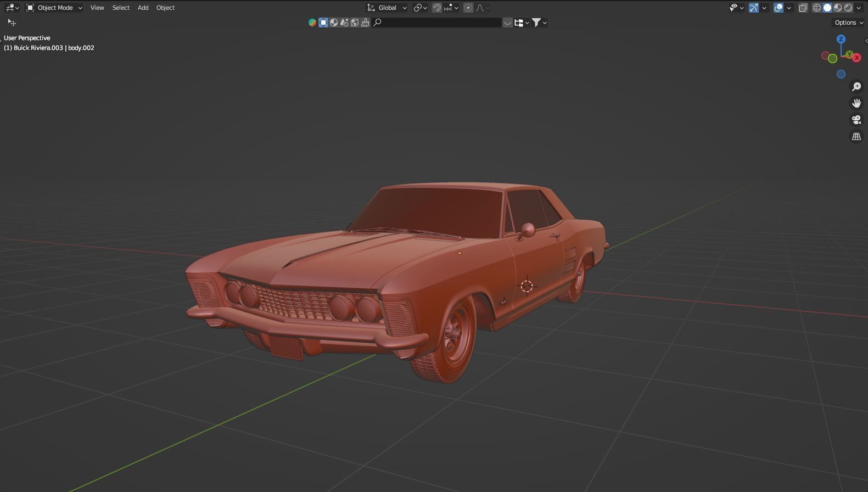Open the View menu

pos(97,8)
